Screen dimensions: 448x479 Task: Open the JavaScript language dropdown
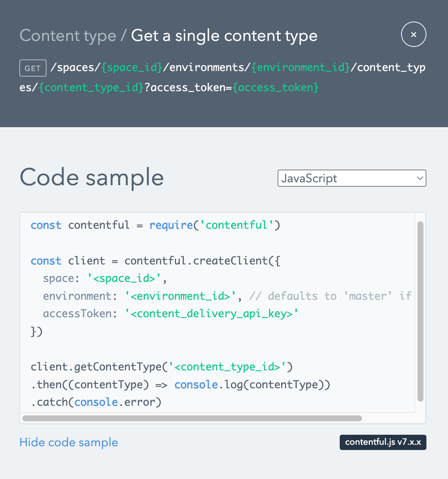[351, 178]
